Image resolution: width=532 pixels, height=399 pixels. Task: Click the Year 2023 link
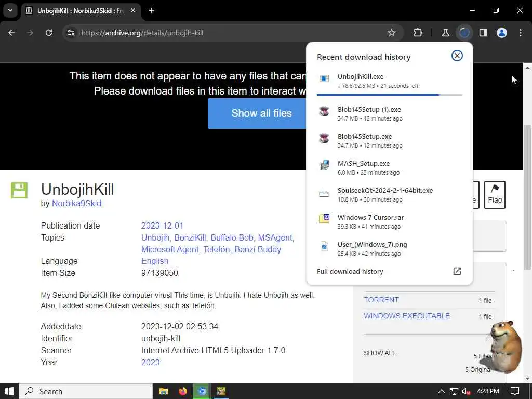150,362
